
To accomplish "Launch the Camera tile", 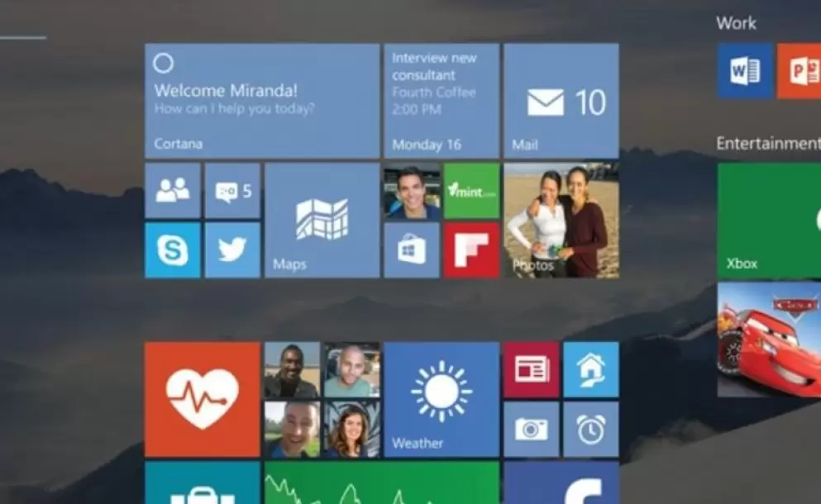I will [x=531, y=430].
